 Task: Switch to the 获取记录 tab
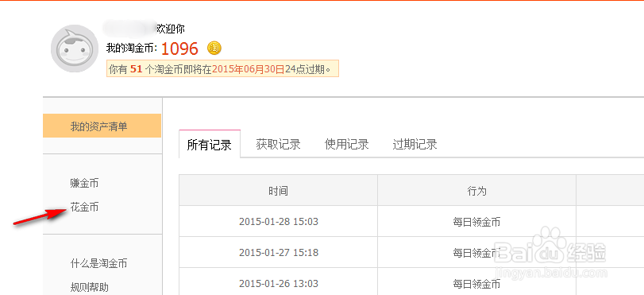278,144
